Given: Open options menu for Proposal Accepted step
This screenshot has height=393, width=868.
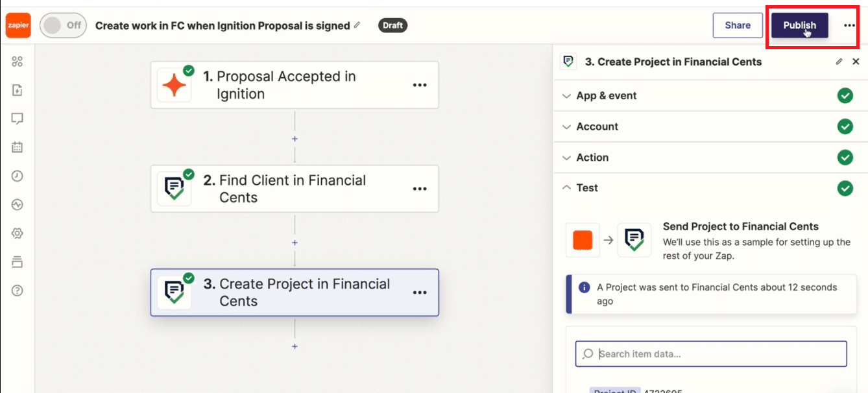Looking at the screenshot, I should [420, 85].
